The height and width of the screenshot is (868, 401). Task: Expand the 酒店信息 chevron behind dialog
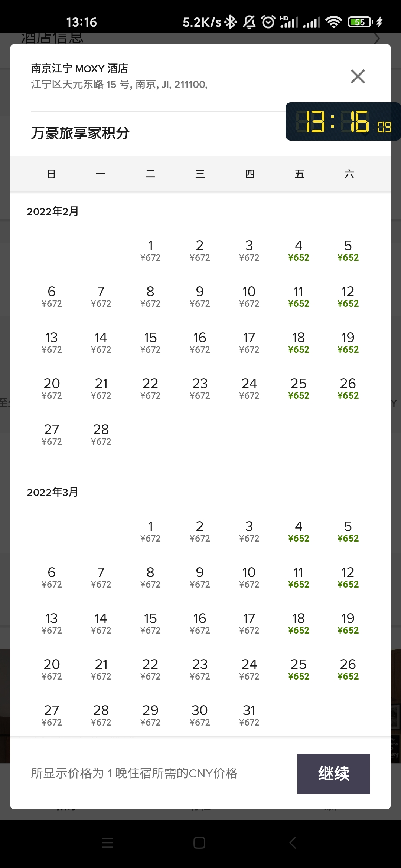(376, 39)
